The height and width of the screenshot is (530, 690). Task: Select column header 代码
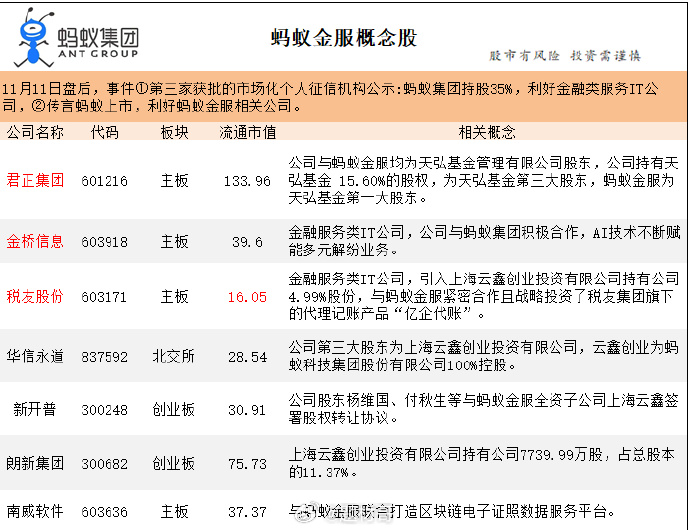pyautogui.click(x=105, y=132)
